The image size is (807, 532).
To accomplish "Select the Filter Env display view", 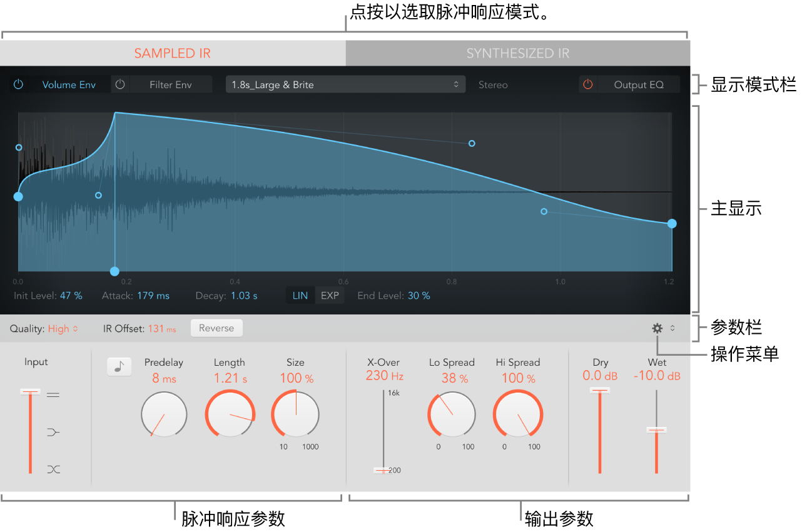I will click(170, 84).
